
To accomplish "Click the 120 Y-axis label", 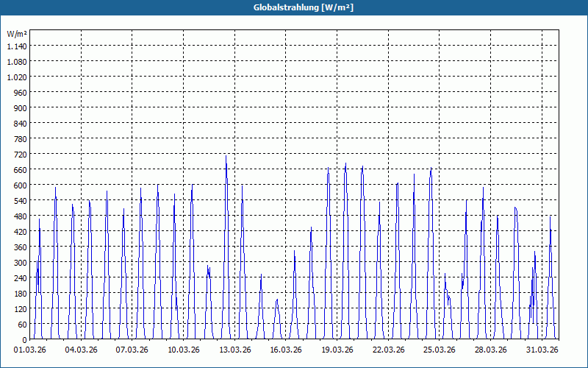I will pyautogui.click(x=21, y=308).
